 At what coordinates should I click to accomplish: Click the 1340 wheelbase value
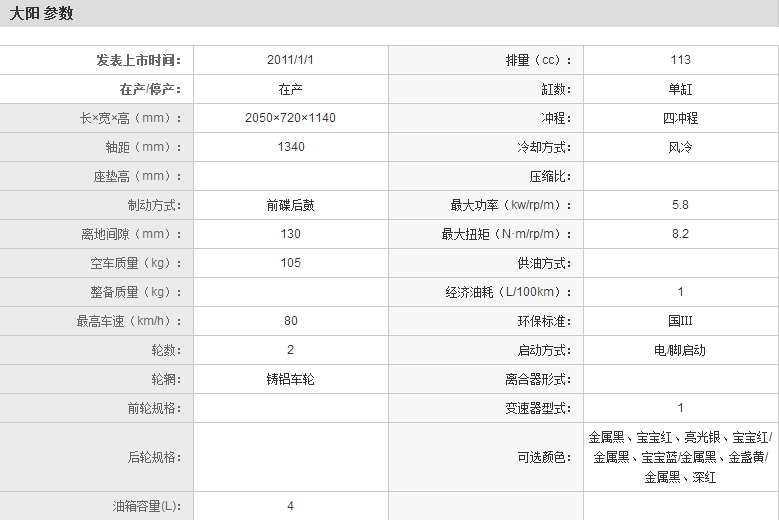(x=290, y=147)
